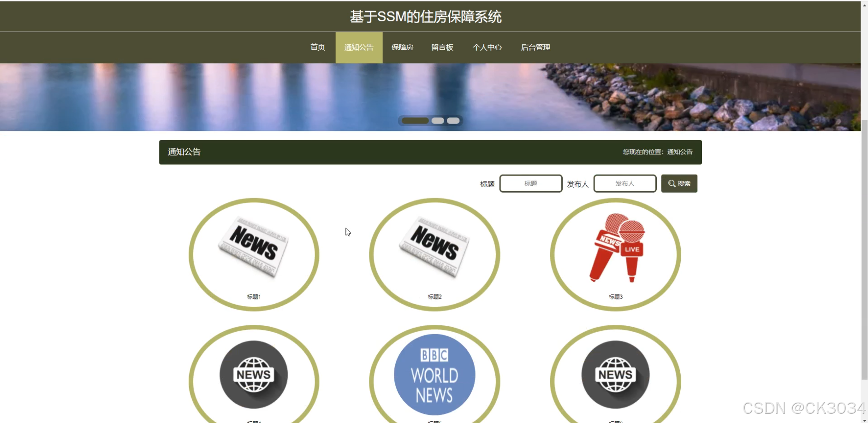This screenshot has height=423, width=868.
Task: Select the second banner carousel indicator
Action: click(438, 121)
